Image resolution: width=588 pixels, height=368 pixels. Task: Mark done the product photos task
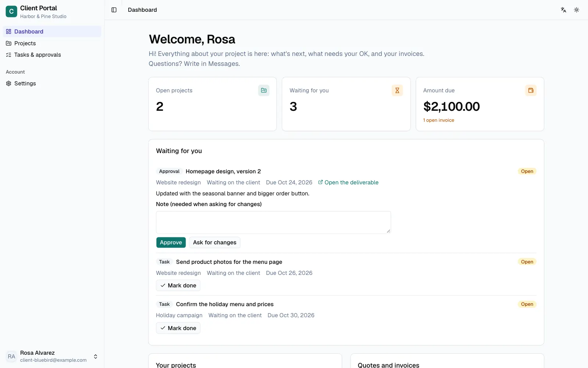pos(178,286)
